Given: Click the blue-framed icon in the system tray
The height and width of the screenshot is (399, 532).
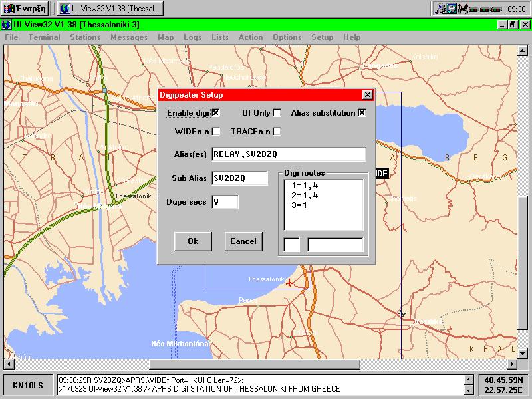Looking at the screenshot, I should pyautogui.click(x=451, y=9).
